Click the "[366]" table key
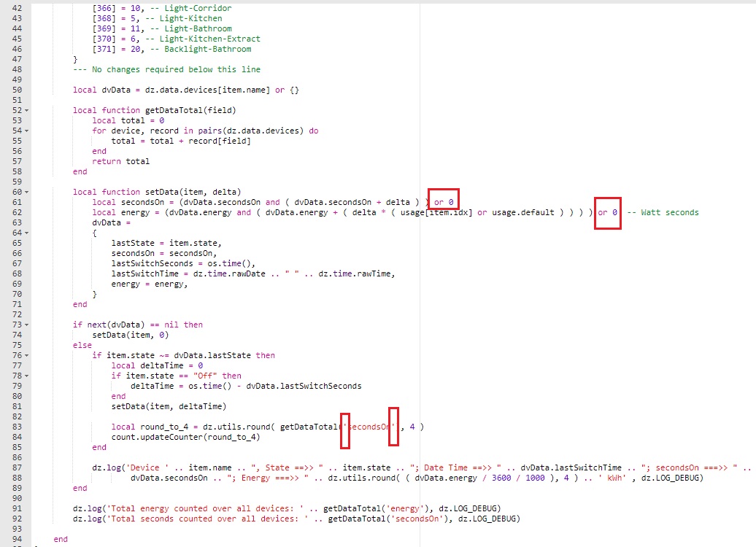Screen dimensions: 756x547 [104, 8]
